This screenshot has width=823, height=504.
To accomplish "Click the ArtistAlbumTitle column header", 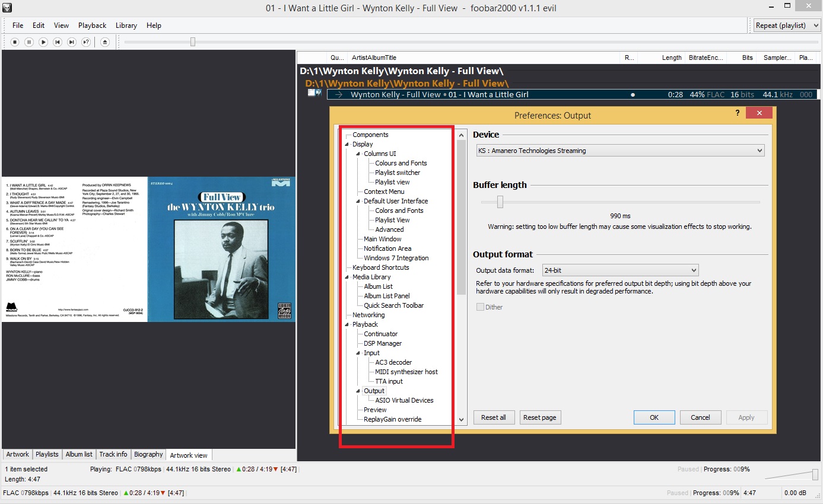I will (484, 58).
